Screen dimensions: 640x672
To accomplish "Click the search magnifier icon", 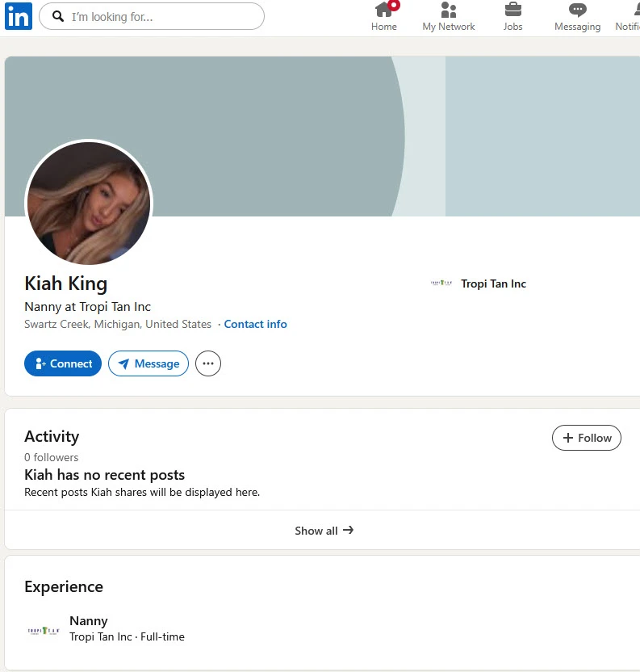I will tap(57, 16).
